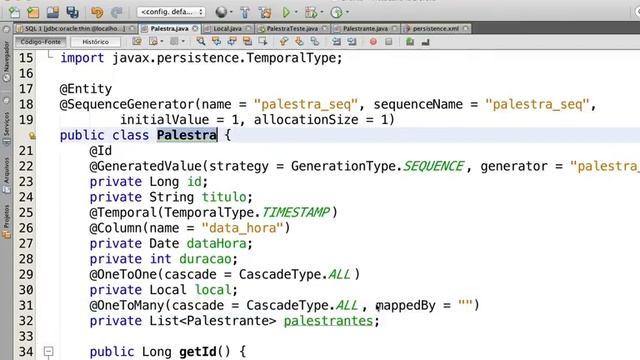This screenshot has height=360, width=640.
Task: Click the Comment lines icon
Action: coord(410,42)
